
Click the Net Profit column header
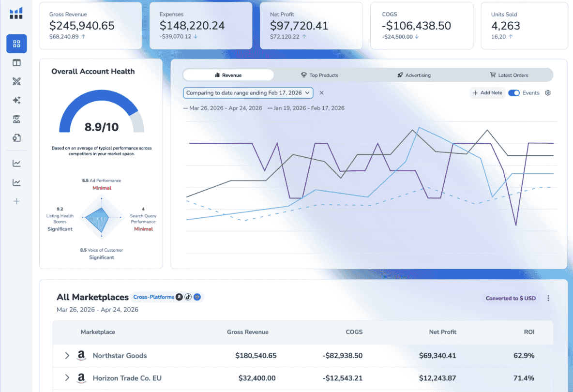click(442, 332)
